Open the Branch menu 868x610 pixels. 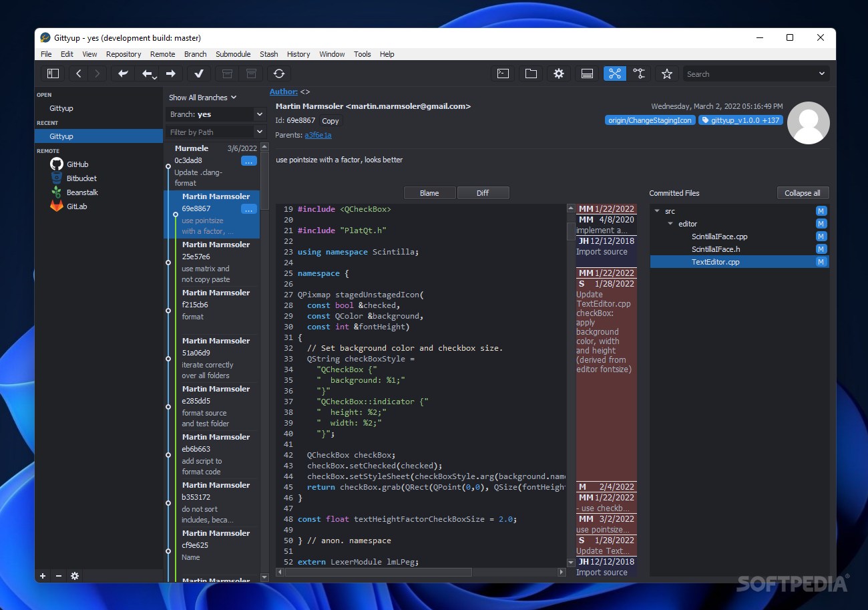point(196,54)
